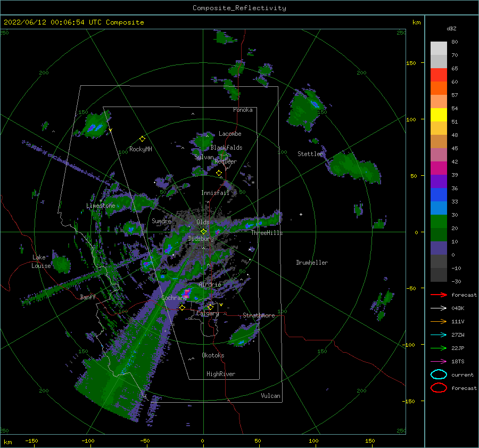Select the light orange 54-57 dBZ swatch

pyautogui.click(x=439, y=102)
